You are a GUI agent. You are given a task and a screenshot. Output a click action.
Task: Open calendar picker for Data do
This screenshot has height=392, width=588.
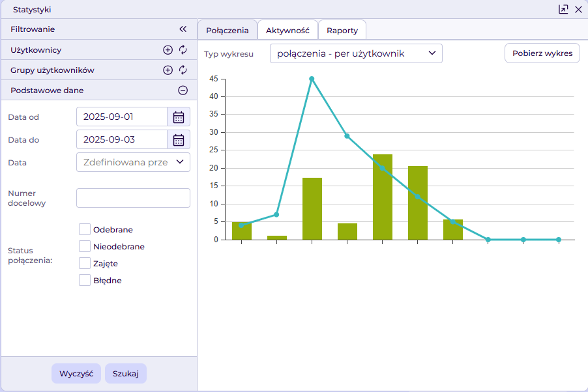click(179, 139)
